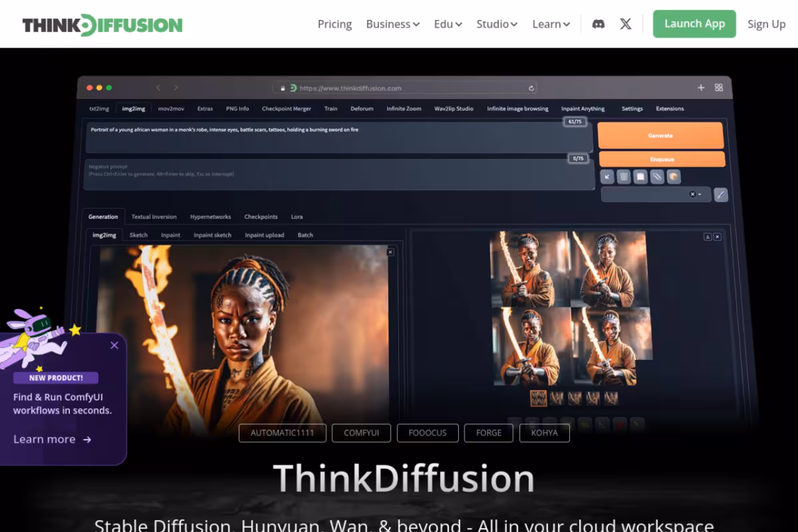Select the FORGE button
798x532 pixels.
coord(489,433)
